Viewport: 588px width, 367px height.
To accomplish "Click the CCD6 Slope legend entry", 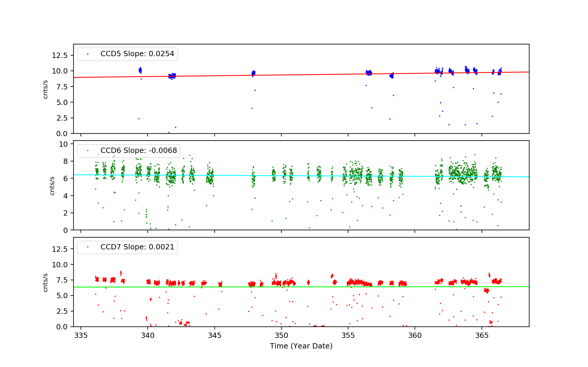I will [x=138, y=151].
